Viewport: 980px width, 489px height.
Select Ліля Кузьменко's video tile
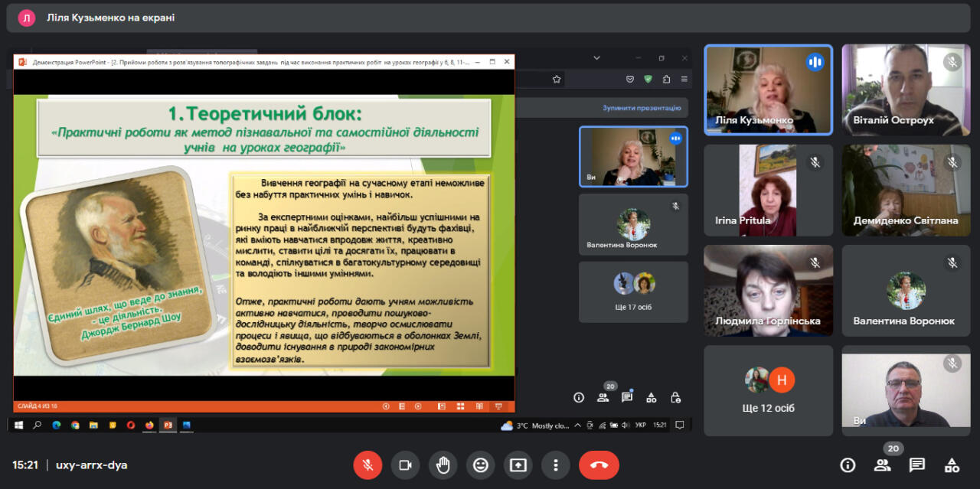point(768,90)
